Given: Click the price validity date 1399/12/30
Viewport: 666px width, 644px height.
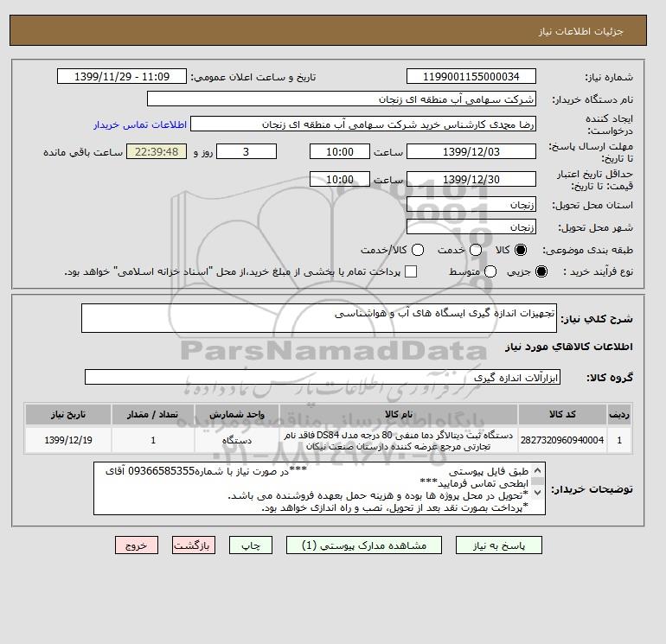Looking at the screenshot, I should pyautogui.click(x=471, y=179).
